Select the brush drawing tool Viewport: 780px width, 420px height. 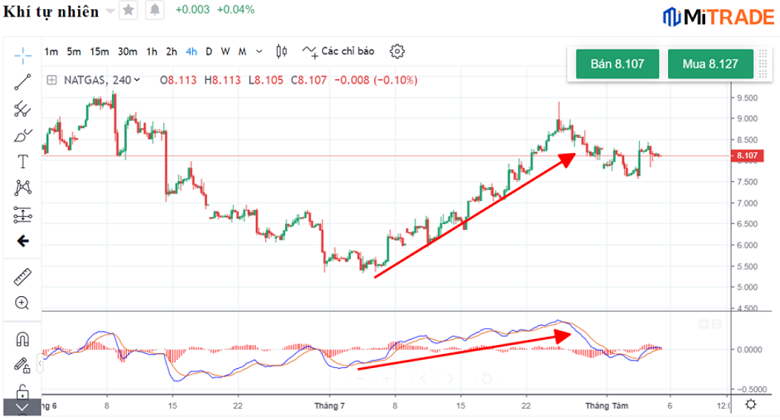[x=22, y=135]
